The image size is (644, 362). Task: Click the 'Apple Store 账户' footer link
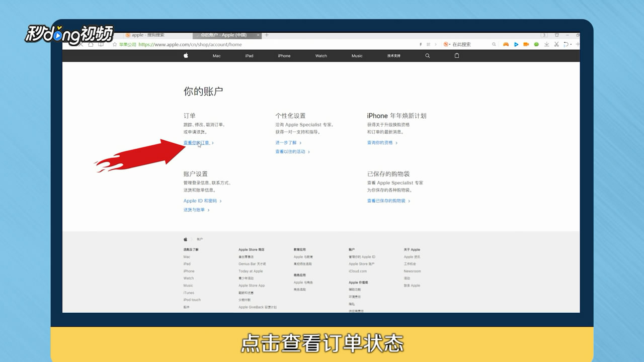[x=361, y=264]
